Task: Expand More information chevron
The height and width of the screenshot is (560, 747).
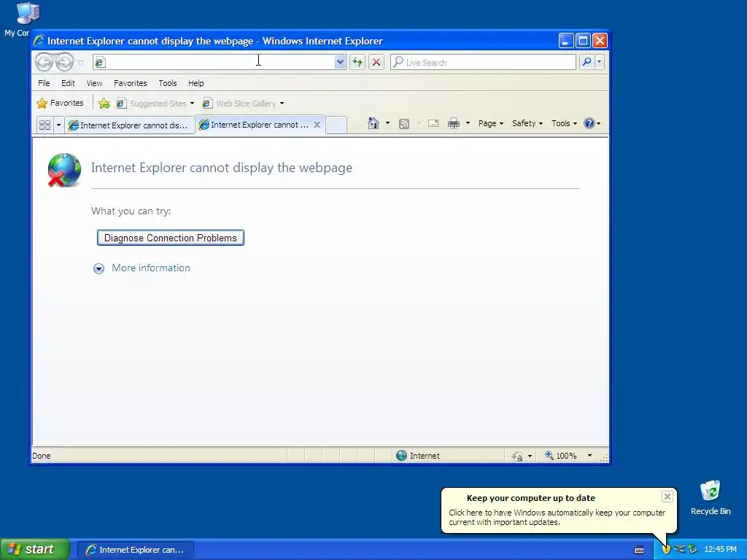Action: tap(98, 268)
